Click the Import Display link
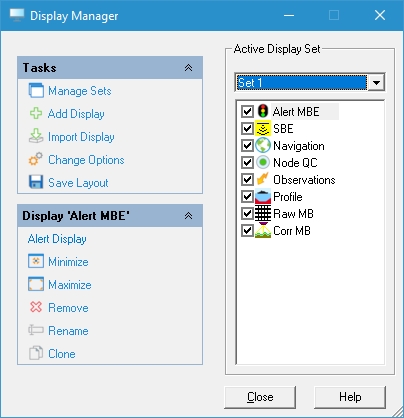 click(x=81, y=137)
